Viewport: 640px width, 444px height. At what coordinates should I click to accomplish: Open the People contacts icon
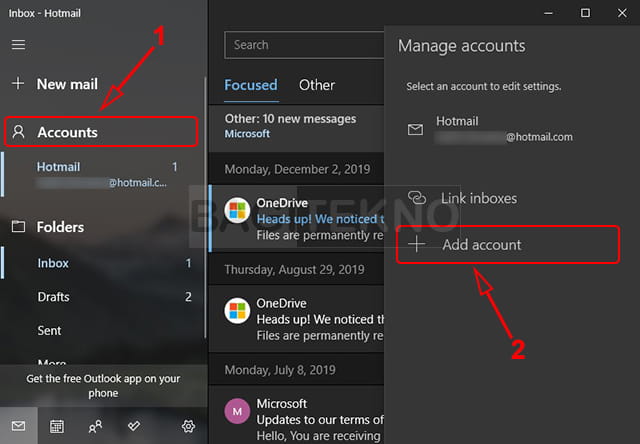[95, 426]
